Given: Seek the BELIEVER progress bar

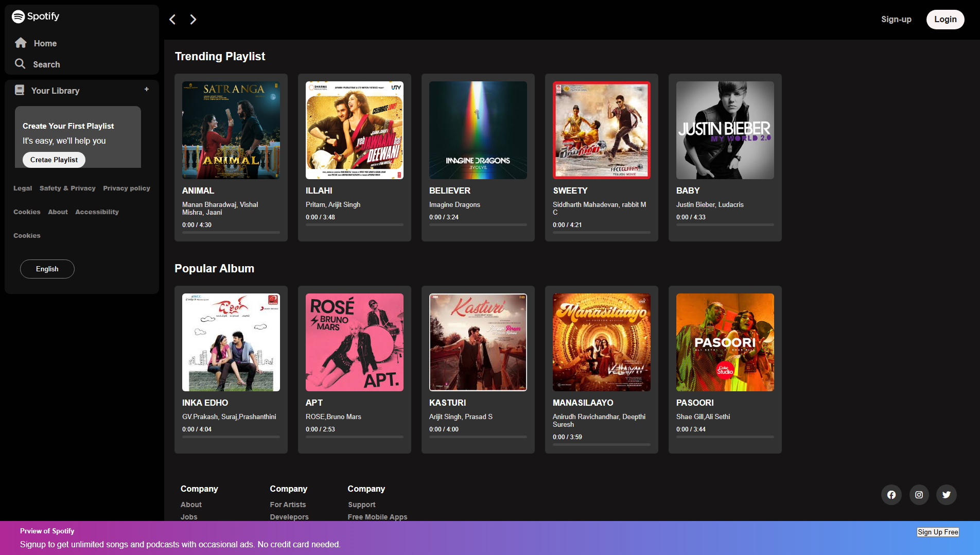Looking at the screenshot, I should 478,225.
